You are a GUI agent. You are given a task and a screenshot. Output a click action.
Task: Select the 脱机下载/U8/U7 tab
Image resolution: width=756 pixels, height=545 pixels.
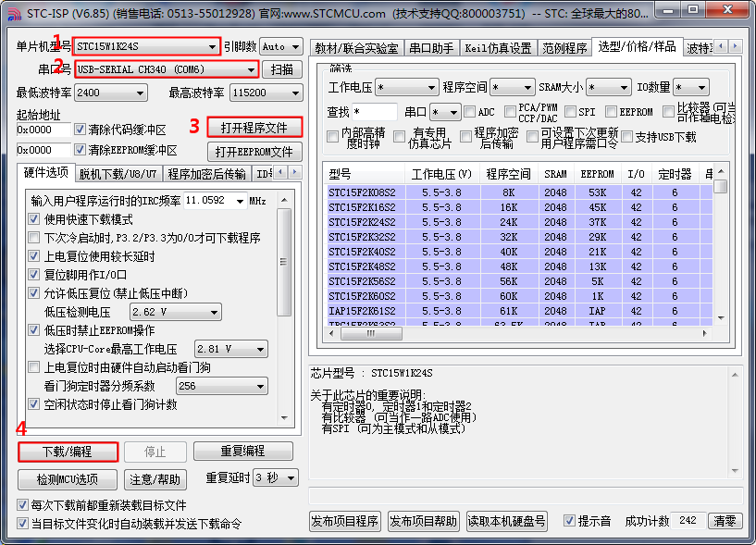click(x=118, y=173)
